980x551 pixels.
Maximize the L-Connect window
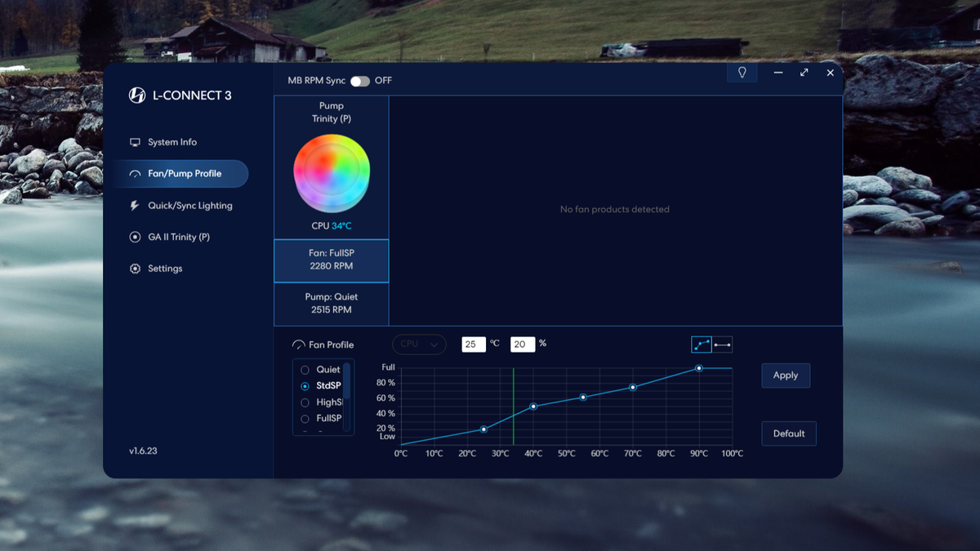[804, 73]
